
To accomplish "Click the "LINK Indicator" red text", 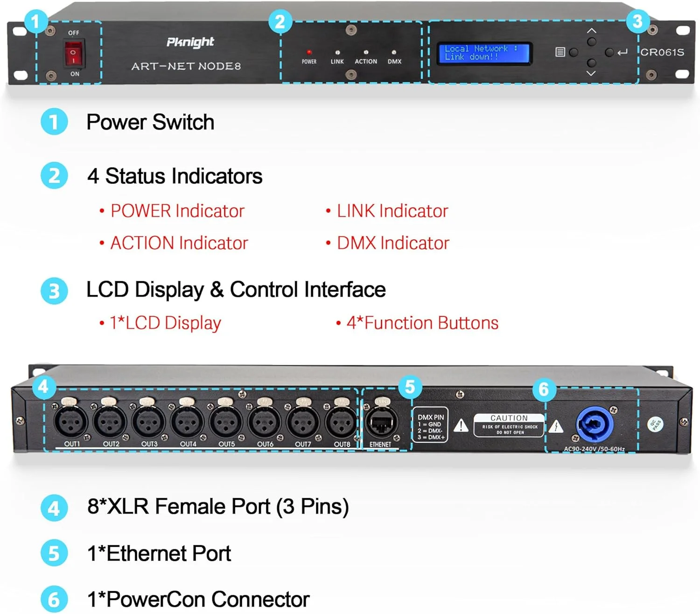I will tap(392, 211).
